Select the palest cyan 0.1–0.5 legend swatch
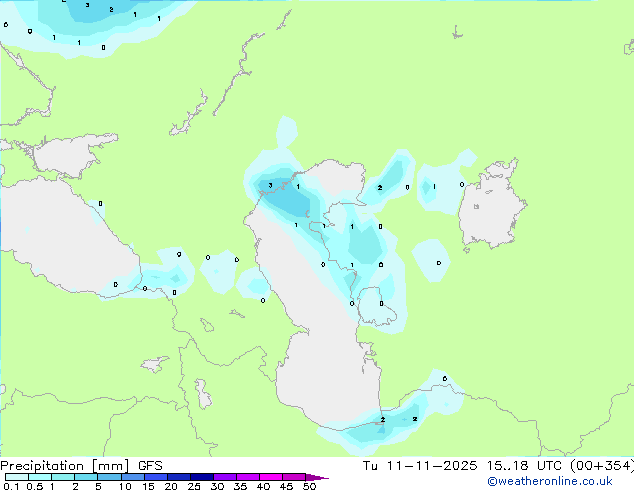The height and width of the screenshot is (490, 634). pyautogui.click(x=17, y=477)
